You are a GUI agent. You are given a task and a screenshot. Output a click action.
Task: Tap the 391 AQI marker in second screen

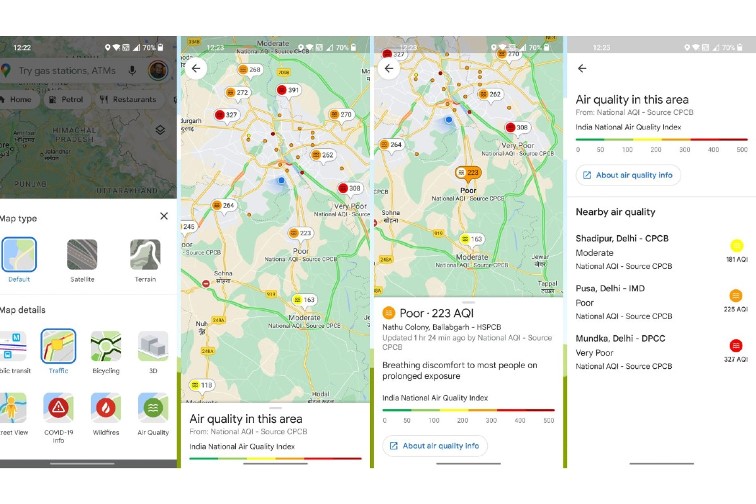pyautogui.click(x=288, y=90)
